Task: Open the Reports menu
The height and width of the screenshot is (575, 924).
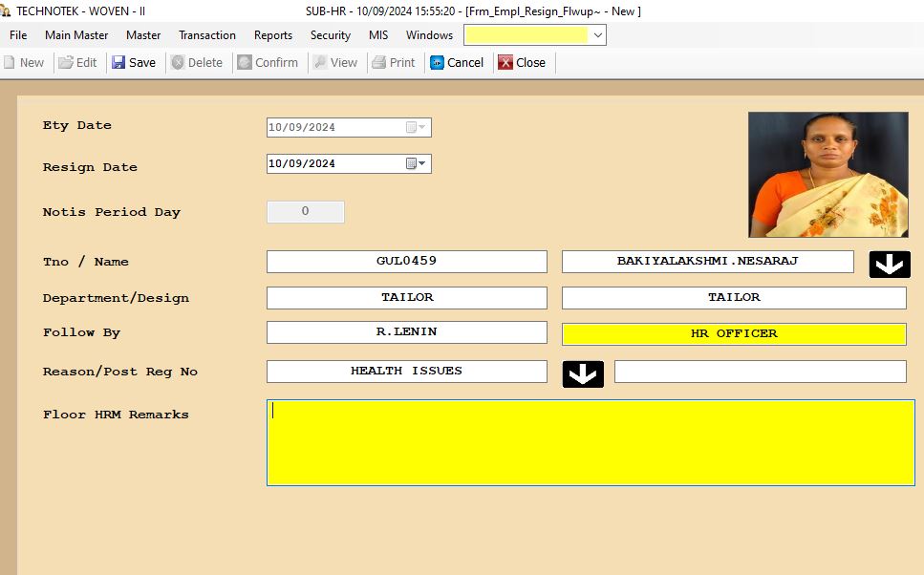Action: [x=273, y=35]
